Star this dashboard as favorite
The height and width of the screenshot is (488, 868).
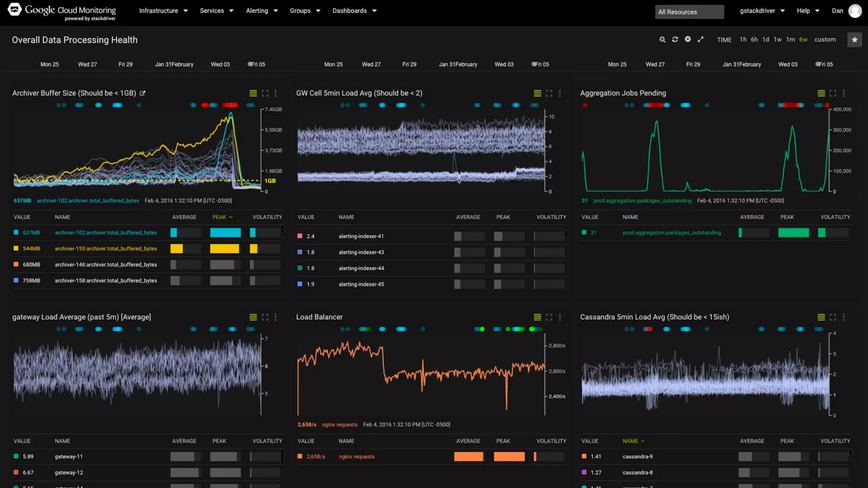click(854, 40)
